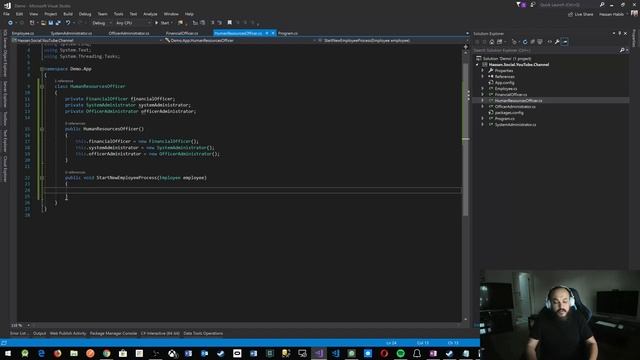
Task: Click Home icon in Solution Explorer
Action: coord(492,42)
